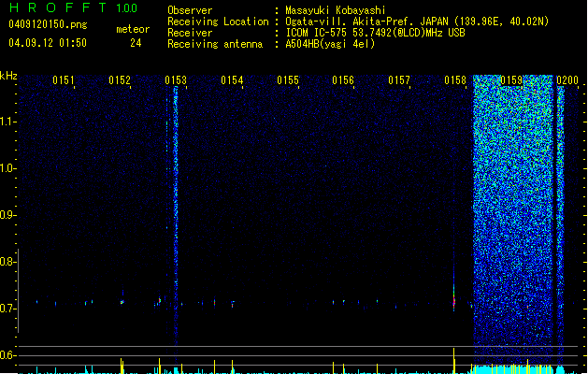Click the 0154 time marker
This screenshot has height=374, width=588.
point(232,80)
